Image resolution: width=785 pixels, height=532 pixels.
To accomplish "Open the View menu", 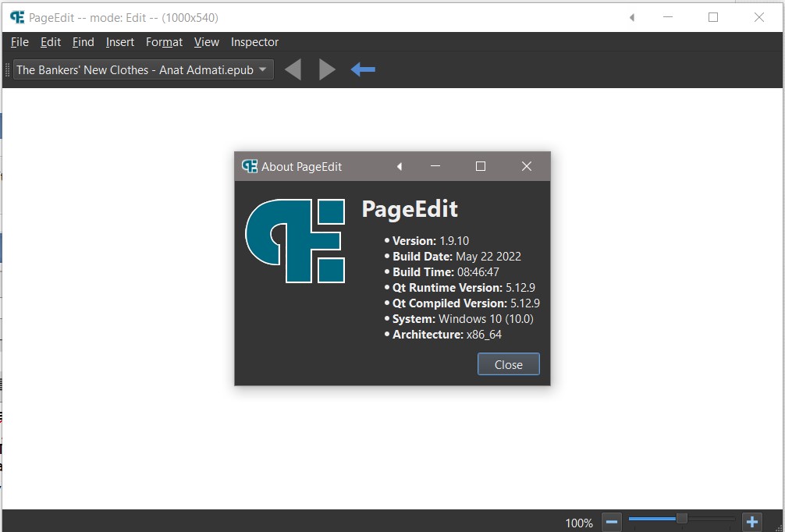I will pyautogui.click(x=207, y=42).
